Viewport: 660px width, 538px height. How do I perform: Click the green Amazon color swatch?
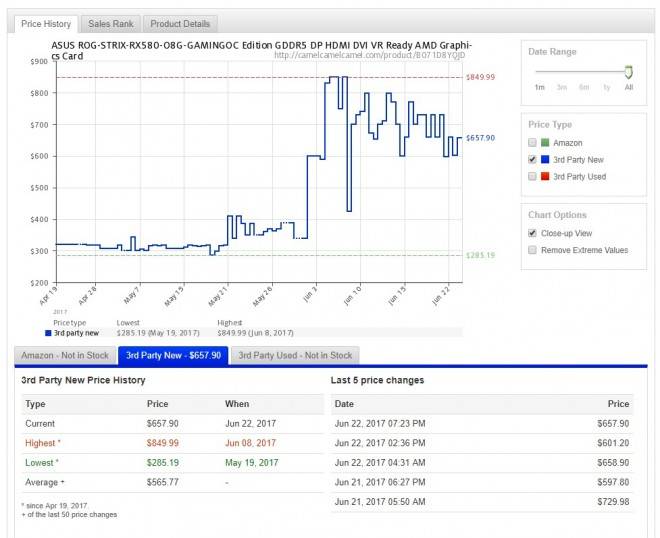click(x=545, y=143)
